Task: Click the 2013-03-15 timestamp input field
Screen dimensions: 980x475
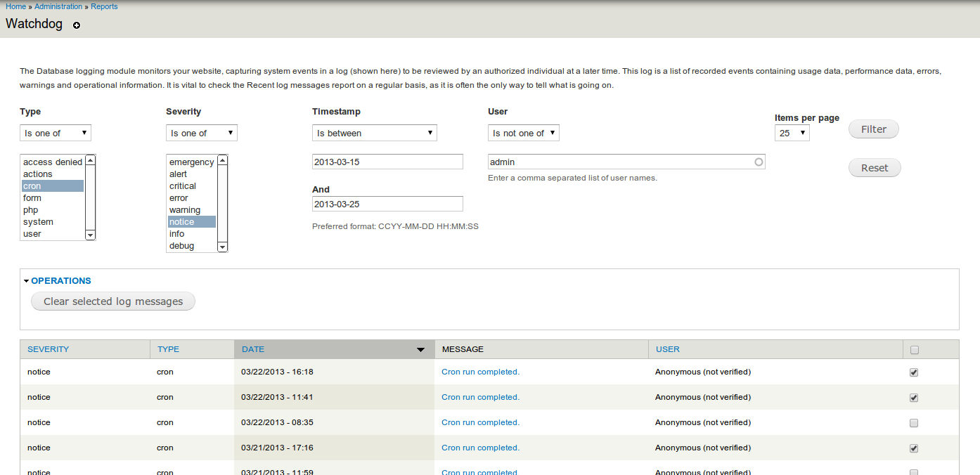Action: pyautogui.click(x=387, y=161)
